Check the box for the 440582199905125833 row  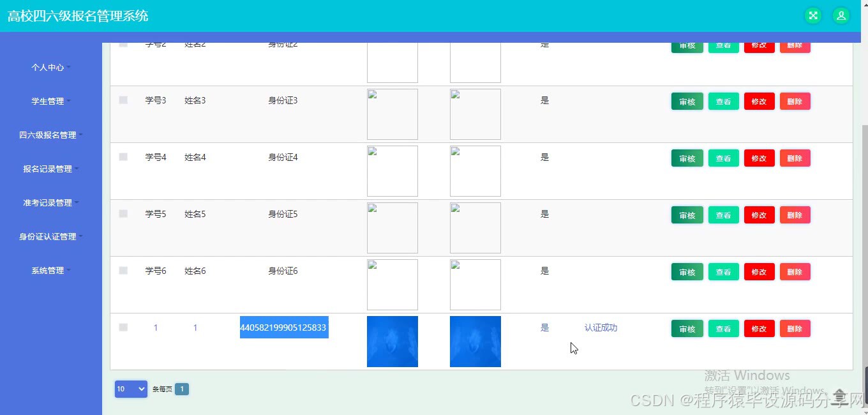pos(123,328)
